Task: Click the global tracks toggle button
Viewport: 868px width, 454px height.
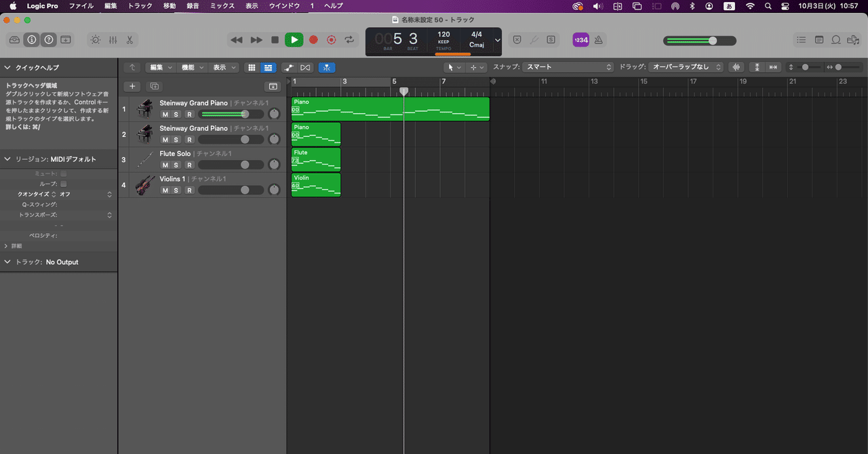Action: 273,86
